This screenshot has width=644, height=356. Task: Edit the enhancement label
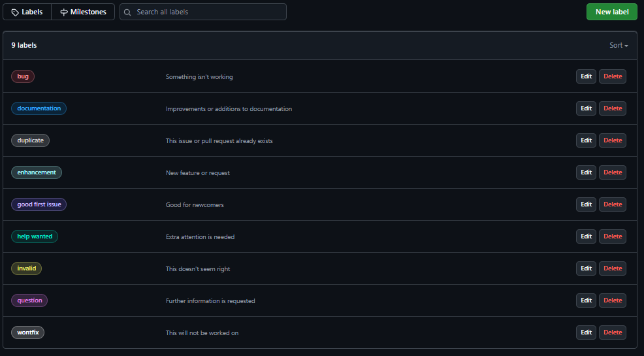click(586, 172)
